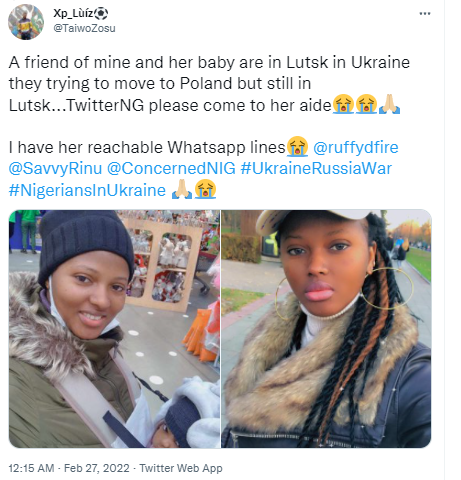Open the #NigeriansInUkraine hashtag
Screen dimensions: 461x480
click(87, 190)
